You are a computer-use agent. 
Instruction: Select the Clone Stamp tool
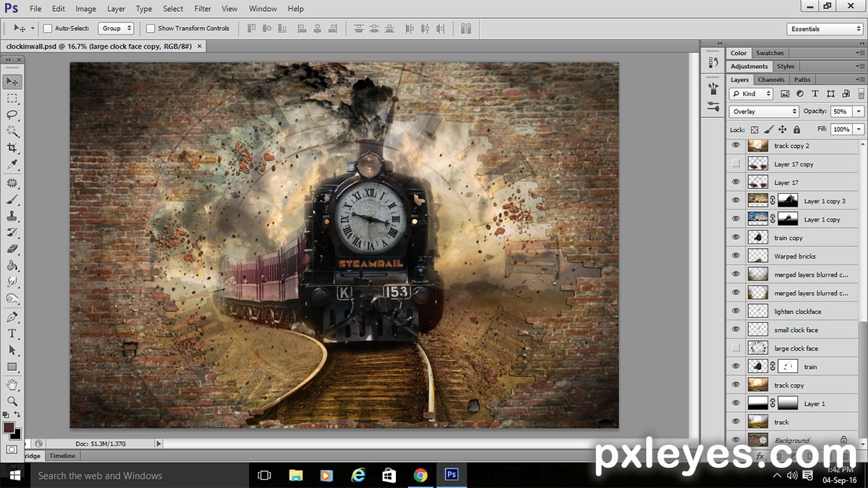point(13,216)
